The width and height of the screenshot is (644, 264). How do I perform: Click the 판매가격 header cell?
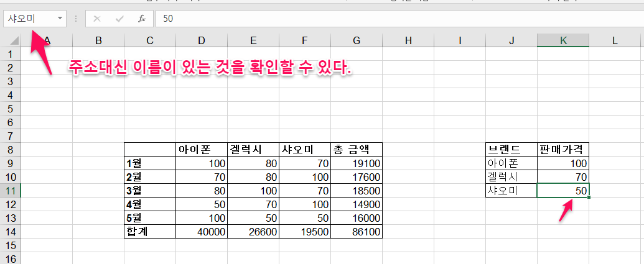pyautogui.click(x=563, y=150)
